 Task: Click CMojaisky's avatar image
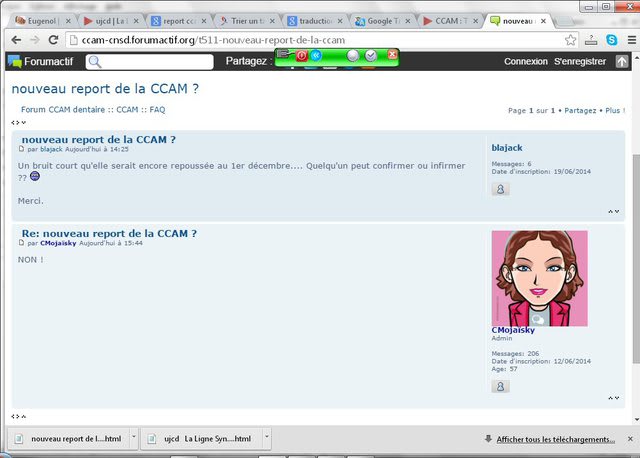(539, 278)
